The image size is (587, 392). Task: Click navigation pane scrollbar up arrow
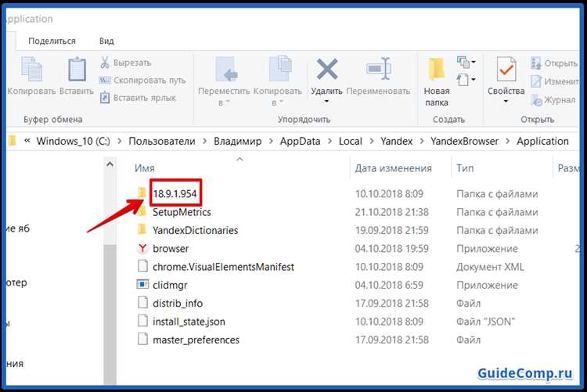point(110,164)
